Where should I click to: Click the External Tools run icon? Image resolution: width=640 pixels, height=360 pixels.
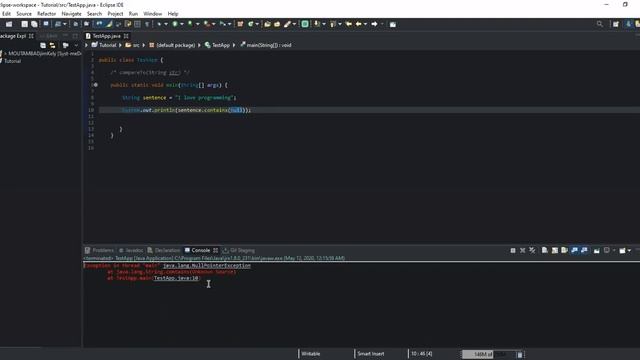point(207,24)
